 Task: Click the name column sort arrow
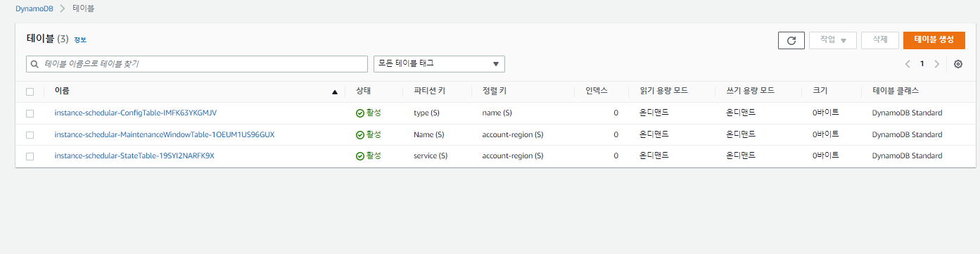335,91
